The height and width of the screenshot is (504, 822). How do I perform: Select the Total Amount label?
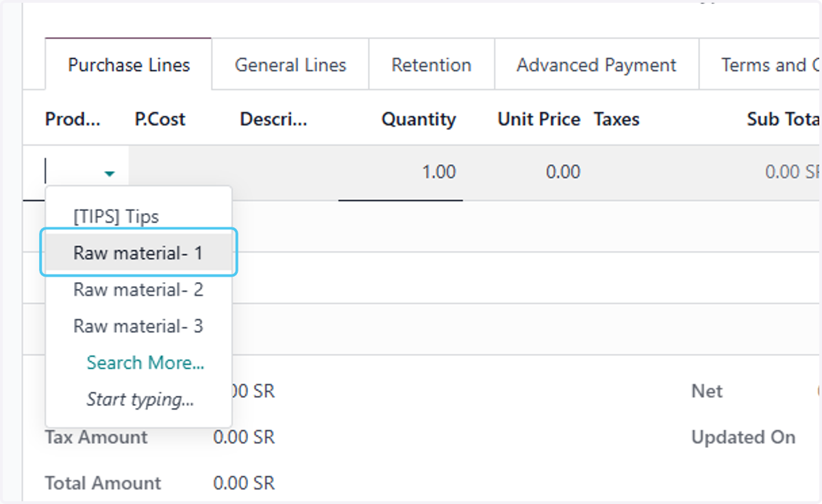[103, 483]
